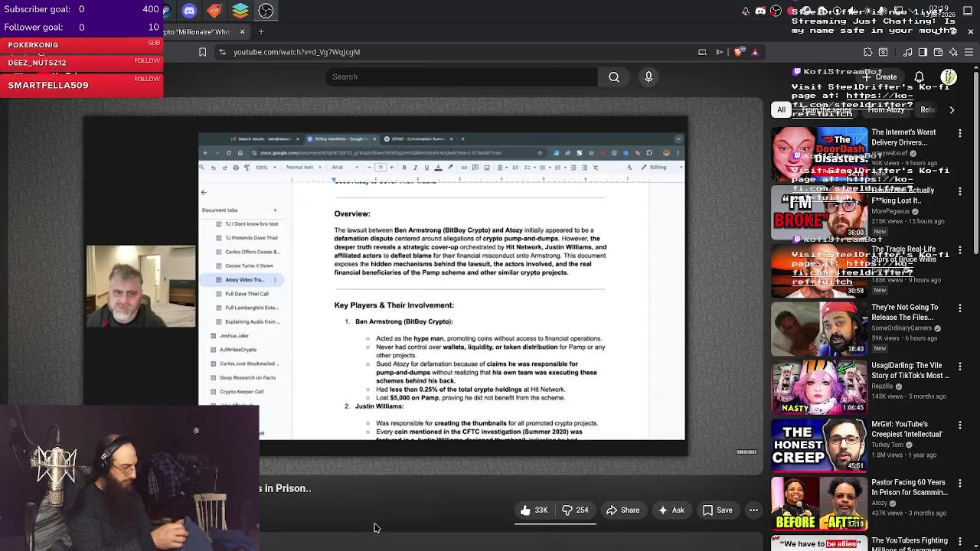The width and height of the screenshot is (980, 551).
Task: Click the Share button
Action: click(622, 510)
